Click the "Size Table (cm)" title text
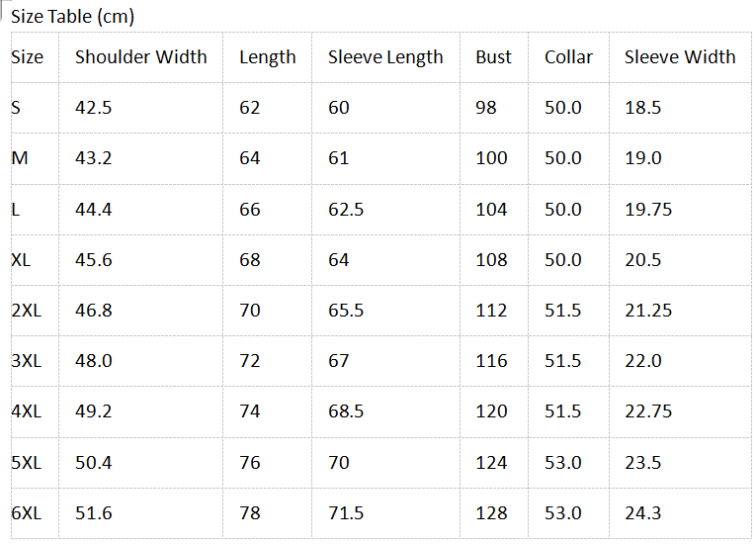Image resolution: width=756 pixels, height=546 pixels. 72,17
